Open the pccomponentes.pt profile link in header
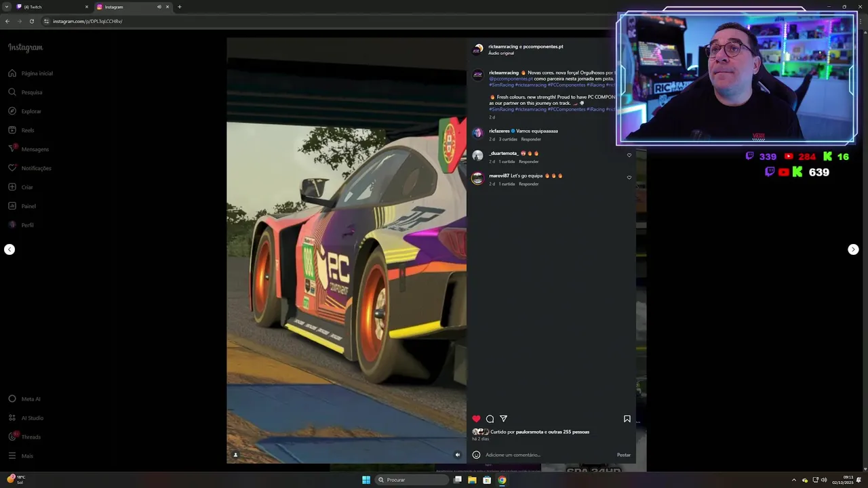 pyautogui.click(x=543, y=47)
